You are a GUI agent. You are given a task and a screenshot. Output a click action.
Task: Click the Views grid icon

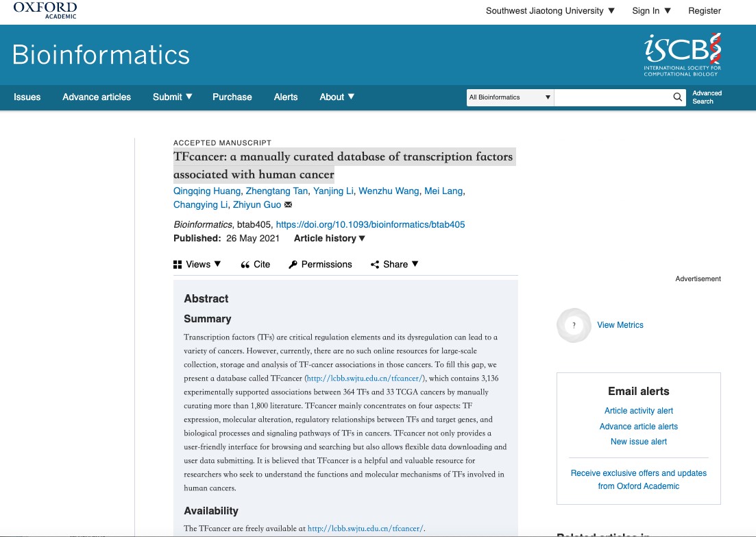coord(178,264)
